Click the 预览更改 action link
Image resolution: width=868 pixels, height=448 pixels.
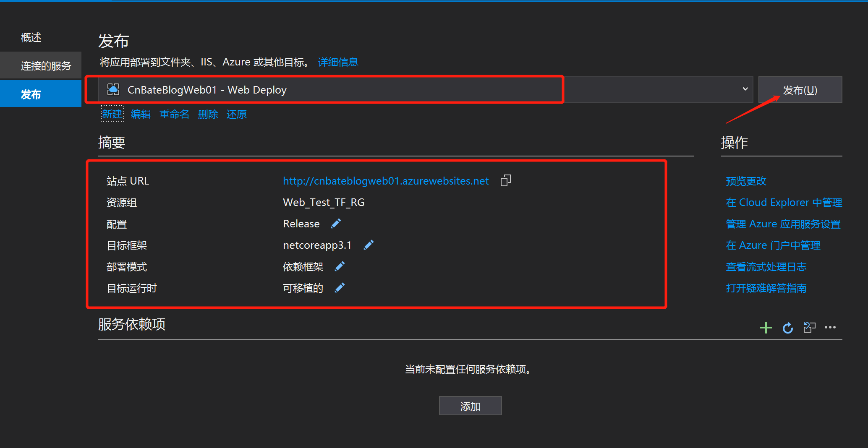746,181
